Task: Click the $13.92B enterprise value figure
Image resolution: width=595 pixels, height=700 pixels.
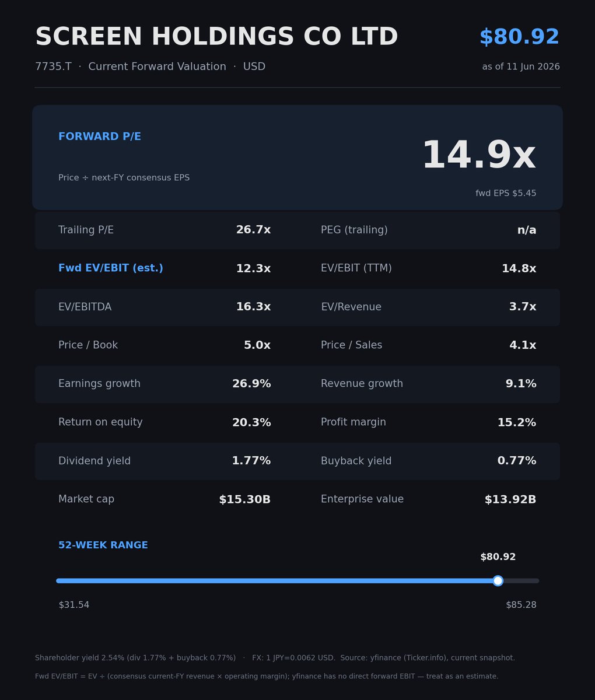Action: click(510, 499)
